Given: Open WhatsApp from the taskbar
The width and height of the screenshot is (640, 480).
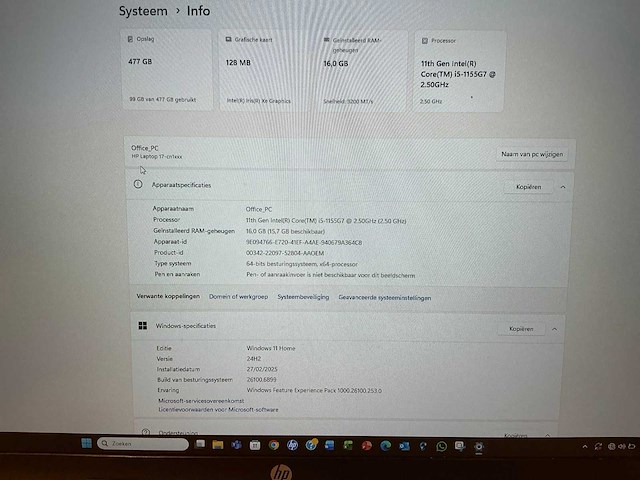Looking at the screenshot, I should 441,446.
